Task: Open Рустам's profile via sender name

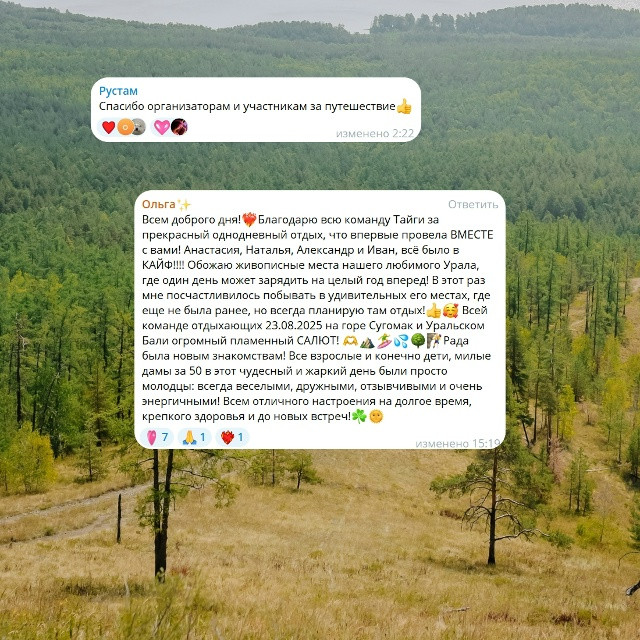Action: [x=118, y=91]
